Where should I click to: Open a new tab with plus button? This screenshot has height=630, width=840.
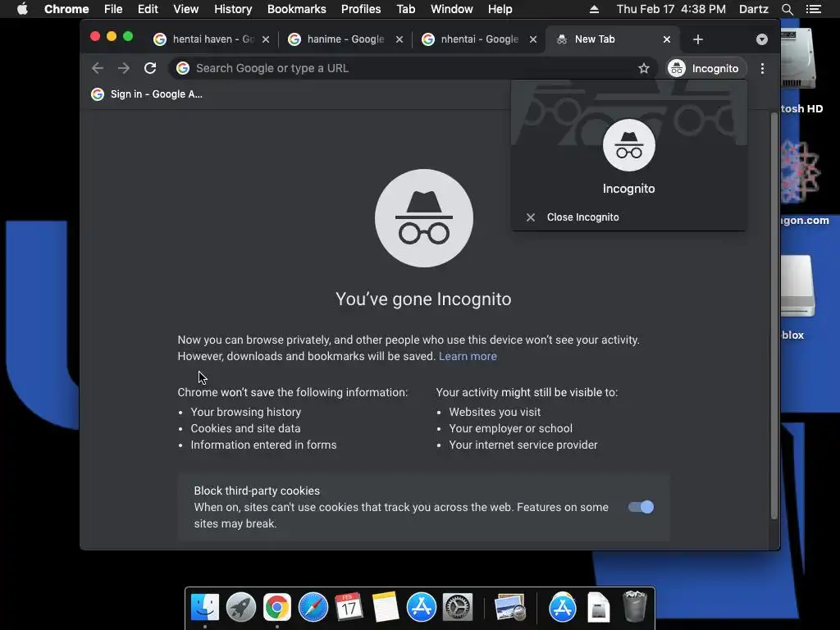pyautogui.click(x=697, y=39)
